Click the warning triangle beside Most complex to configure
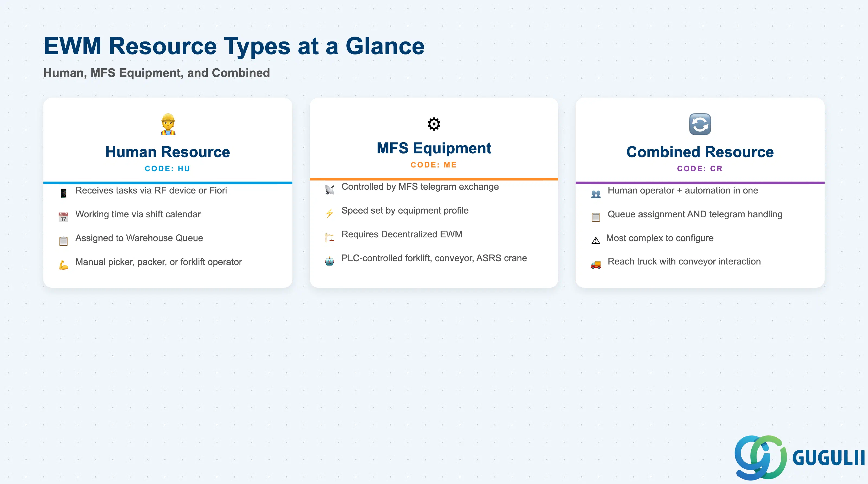This screenshot has height=484, width=868. coord(596,240)
